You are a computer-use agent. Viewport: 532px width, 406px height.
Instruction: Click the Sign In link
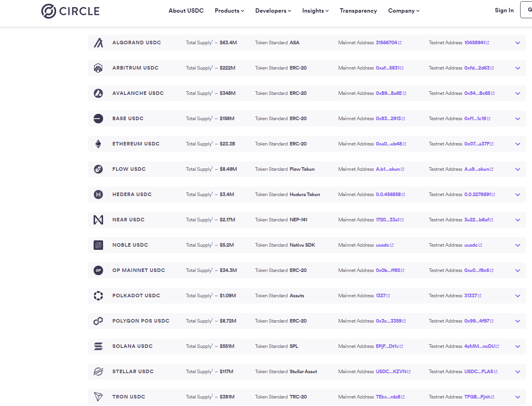click(504, 10)
